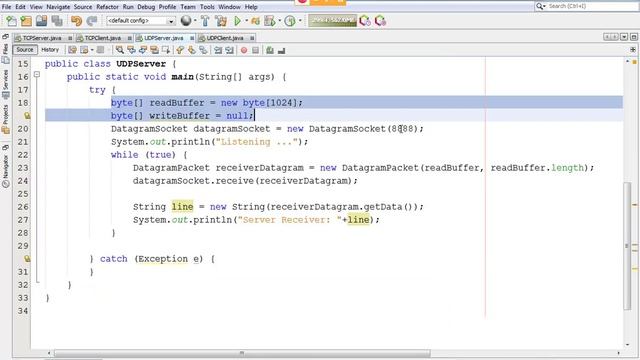Switch to the UDPClient.java tab
This screenshot has height=360, width=640.
pos(225,38)
